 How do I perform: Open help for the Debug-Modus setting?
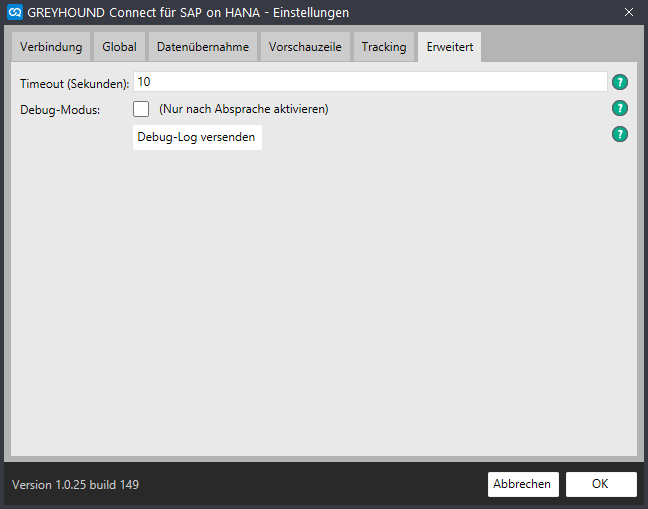click(619, 108)
